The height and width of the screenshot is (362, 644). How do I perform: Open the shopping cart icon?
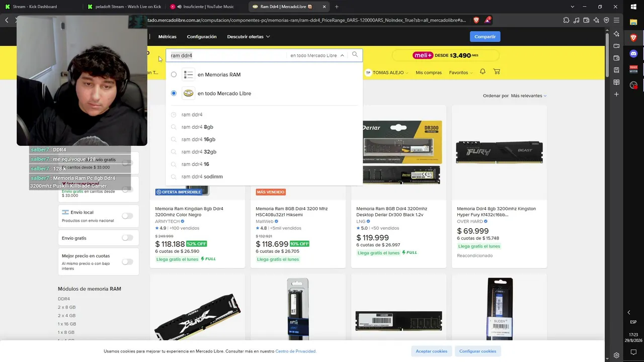click(x=497, y=72)
